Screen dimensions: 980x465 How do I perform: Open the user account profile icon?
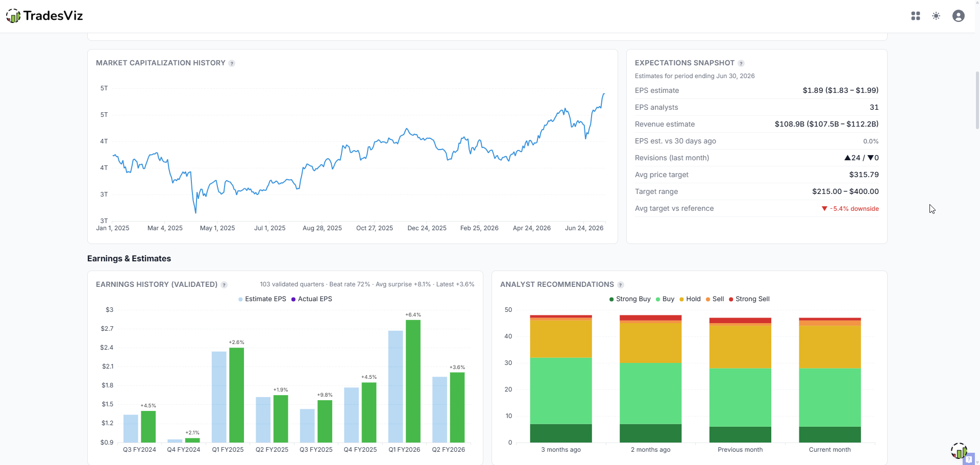[959, 16]
